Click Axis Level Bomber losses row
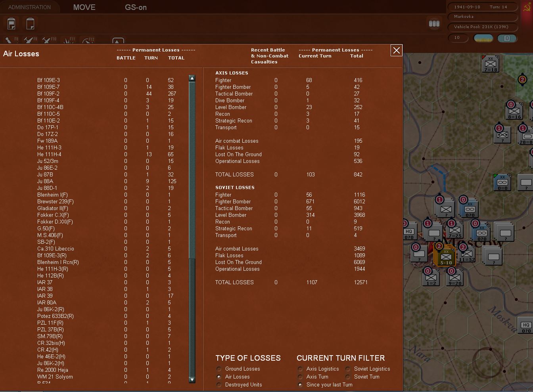 [x=290, y=107]
